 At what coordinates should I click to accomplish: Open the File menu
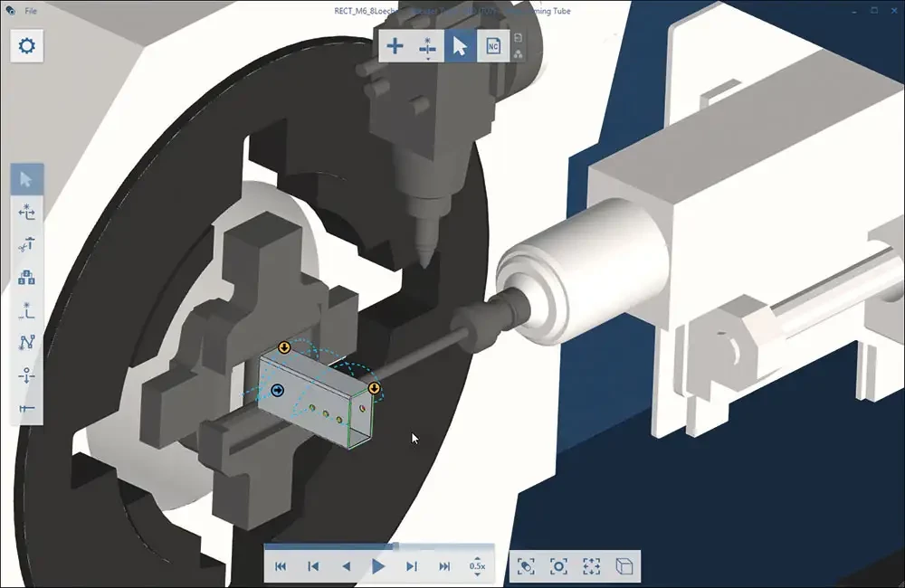point(31,11)
